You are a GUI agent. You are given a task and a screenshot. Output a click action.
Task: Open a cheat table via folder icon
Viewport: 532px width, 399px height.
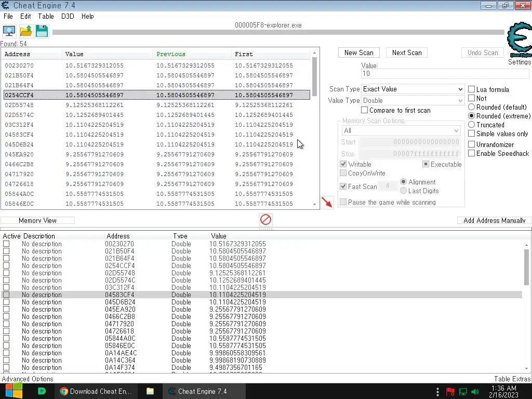[26, 31]
